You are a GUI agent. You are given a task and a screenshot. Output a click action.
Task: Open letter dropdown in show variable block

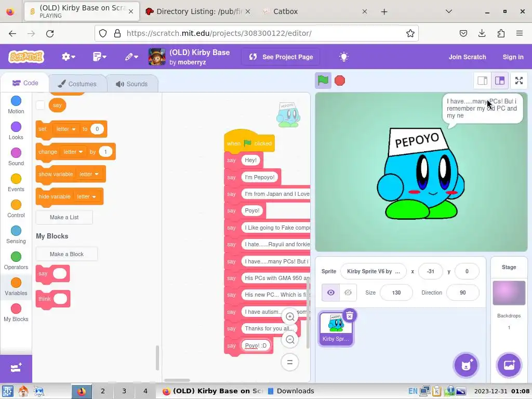[x=89, y=174]
